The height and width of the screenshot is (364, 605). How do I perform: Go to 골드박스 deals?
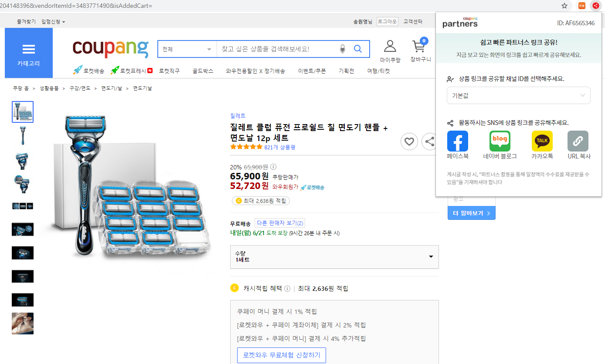point(203,71)
